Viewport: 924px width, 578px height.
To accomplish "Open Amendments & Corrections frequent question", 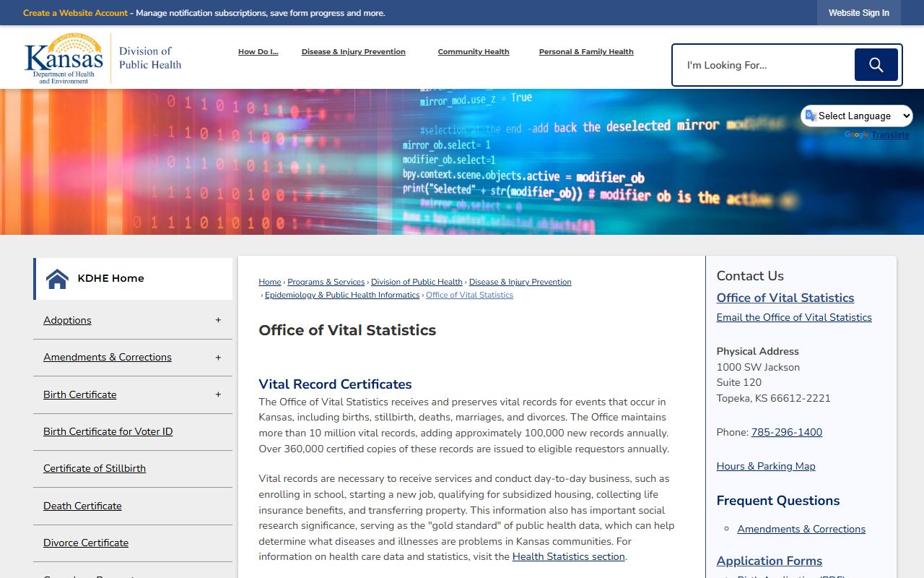I will 801,529.
